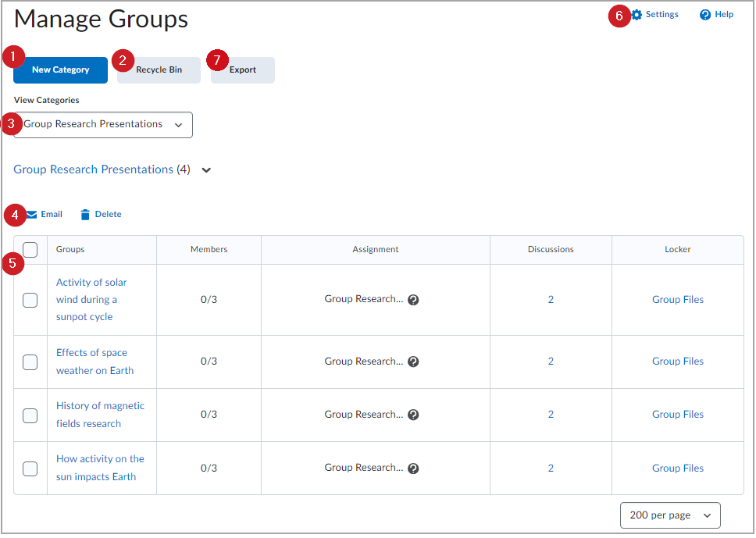Check the History of magnetic fields group checkbox
The image size is (756, 538).
click(x=30, y=415)
